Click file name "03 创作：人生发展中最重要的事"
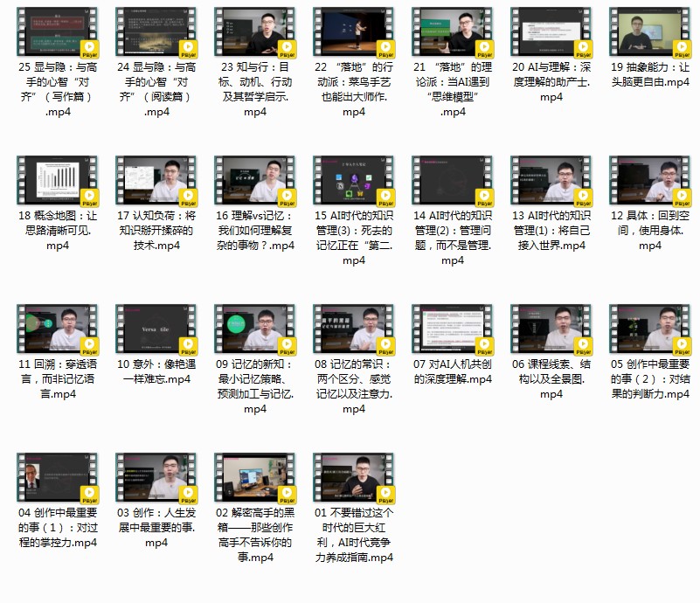 [x=156, y=528]
